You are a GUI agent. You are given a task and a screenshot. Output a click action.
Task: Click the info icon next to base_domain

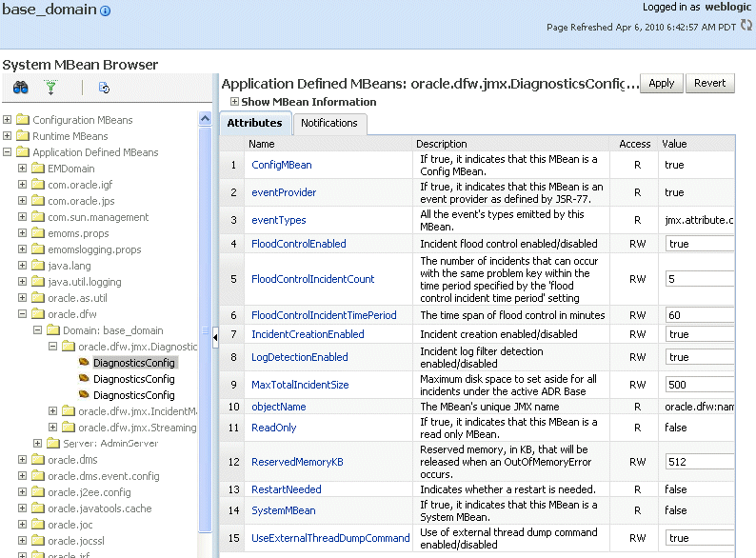(x=105, y=10)
